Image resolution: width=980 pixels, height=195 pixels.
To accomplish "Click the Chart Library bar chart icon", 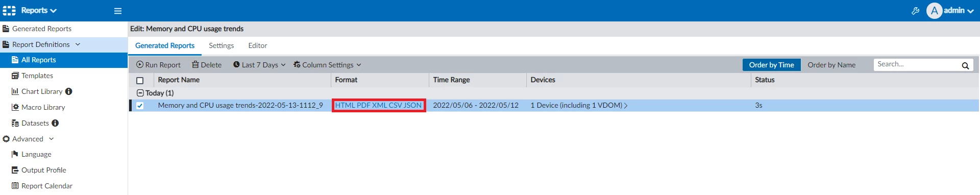I will 15,91.
